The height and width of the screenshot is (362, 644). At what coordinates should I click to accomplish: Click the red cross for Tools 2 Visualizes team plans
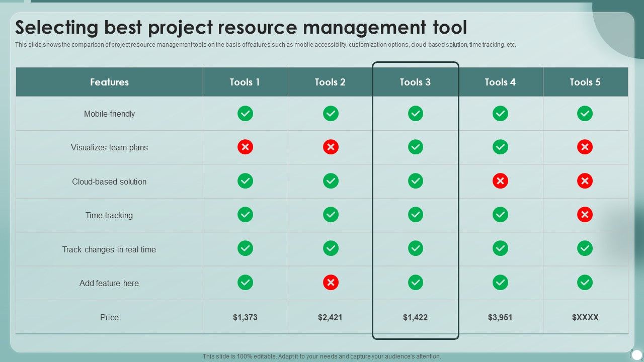pyautogui.click(x=331, y=147)
